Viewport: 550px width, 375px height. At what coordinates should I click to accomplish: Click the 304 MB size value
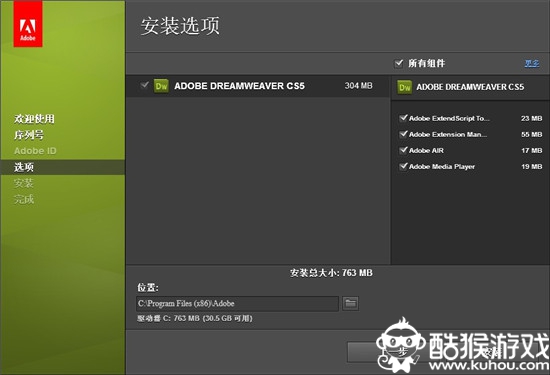point(358,86)
